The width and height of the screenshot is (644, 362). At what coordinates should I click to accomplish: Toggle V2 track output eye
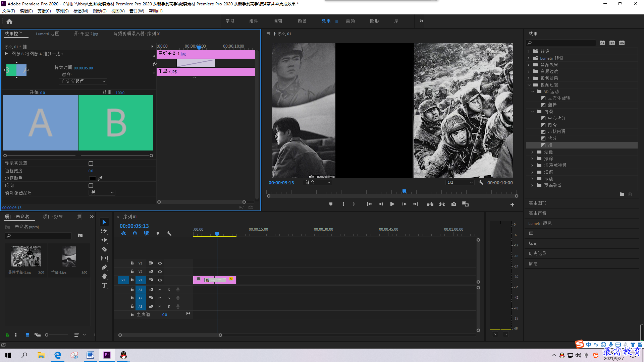pos(160,272)
